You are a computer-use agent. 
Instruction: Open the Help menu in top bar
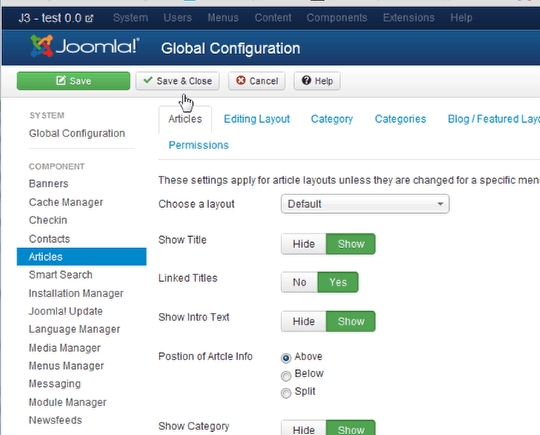tap(461, 18)
